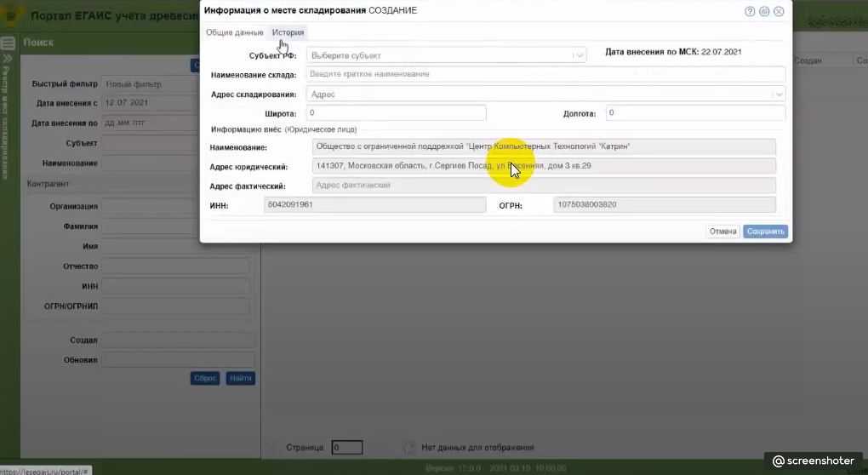868x475 pixels.
Task: Click the portal logo icon
Action: 12,16
